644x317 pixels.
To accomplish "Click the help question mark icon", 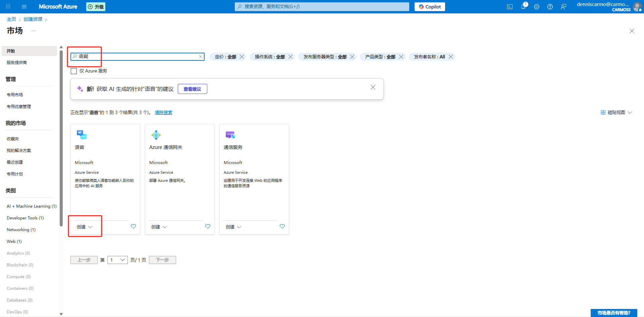I will 550,7.
